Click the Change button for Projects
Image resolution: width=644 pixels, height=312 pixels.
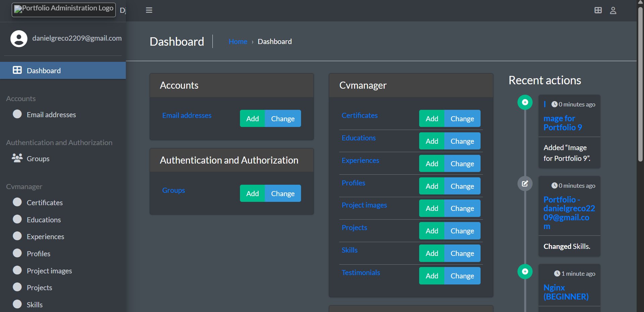pos(462,231)
